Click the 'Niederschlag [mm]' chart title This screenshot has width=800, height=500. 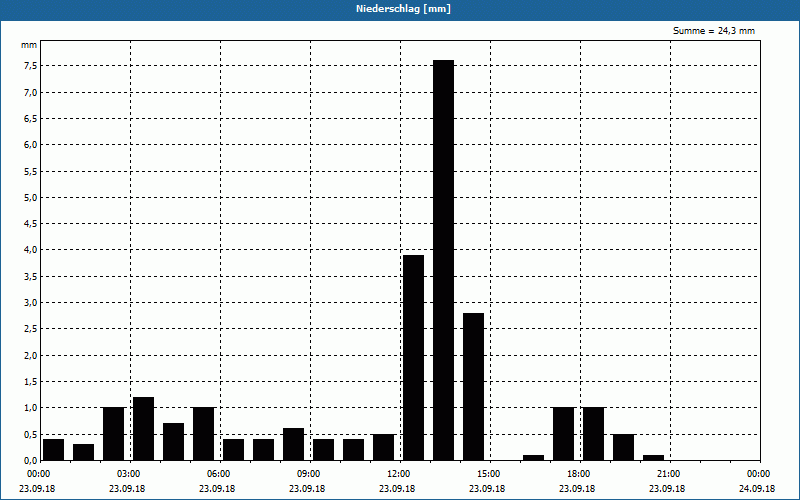(x=403, y=9)
